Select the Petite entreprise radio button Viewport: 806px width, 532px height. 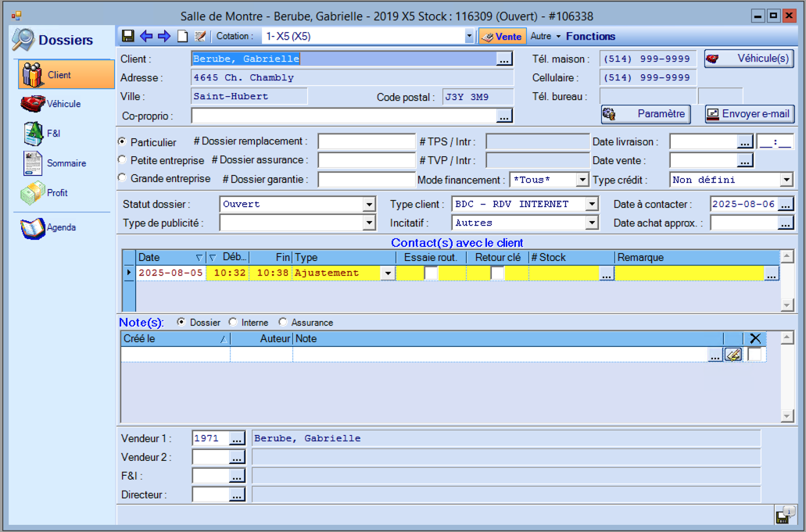point(122,160)
